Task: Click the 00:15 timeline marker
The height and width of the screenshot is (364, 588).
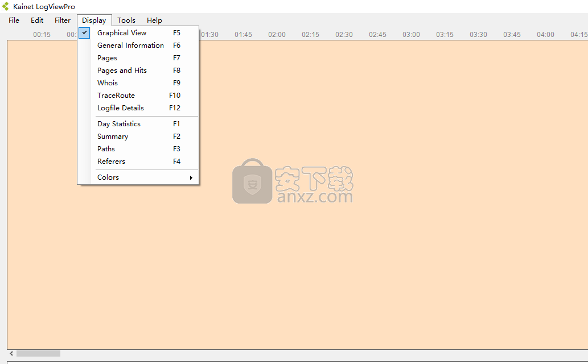Action: click(x=42, y=35)
